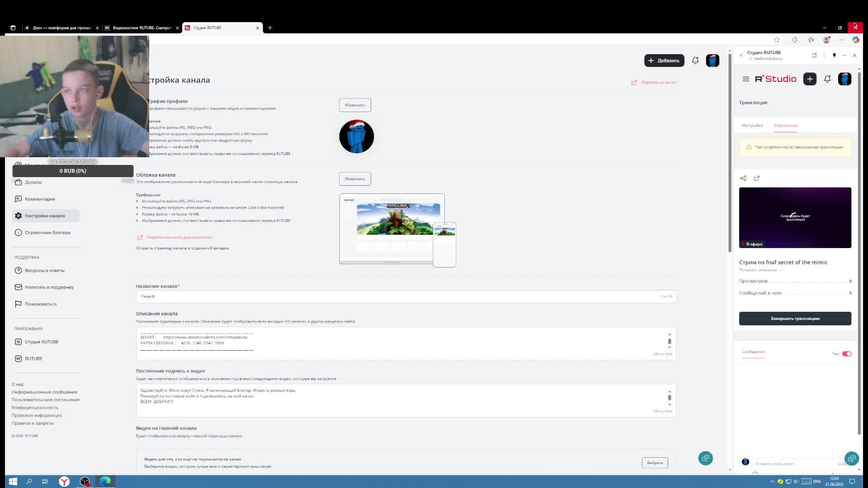
Task: Open the notifications bell in the main studio page
Action: pyautogui.click(x=695, y=60)
